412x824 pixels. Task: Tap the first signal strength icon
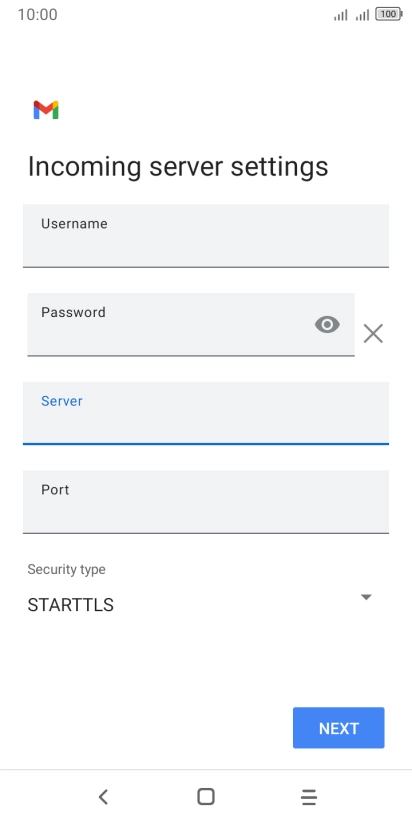coord(341,15)
